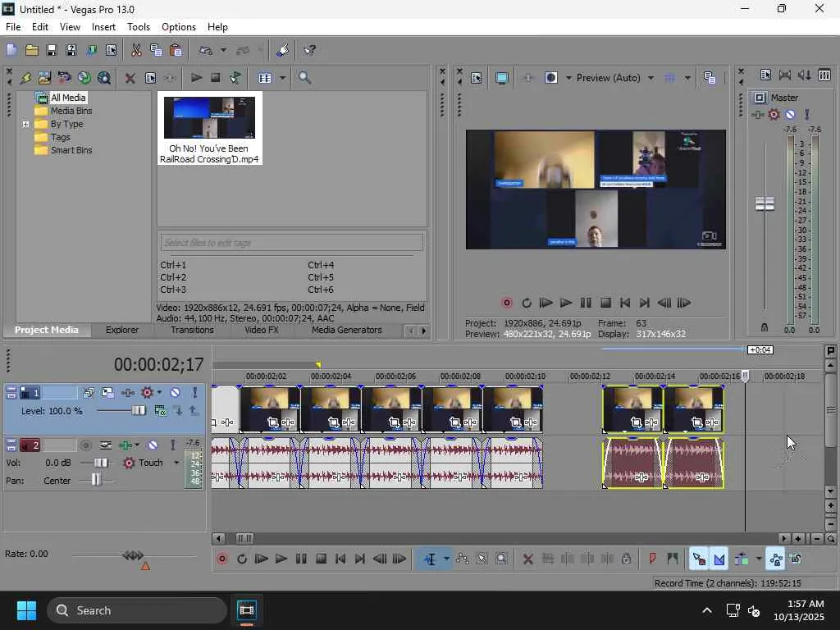840x630 pixels.
Task: Open the Options menu
Action: pyautogui.click(x=178, y=27)
